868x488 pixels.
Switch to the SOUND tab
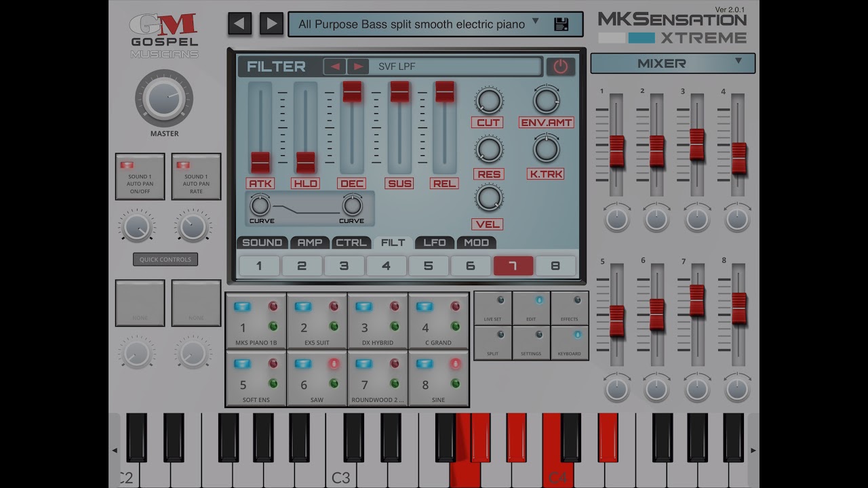pyautogui.click(x=262, y=243)
